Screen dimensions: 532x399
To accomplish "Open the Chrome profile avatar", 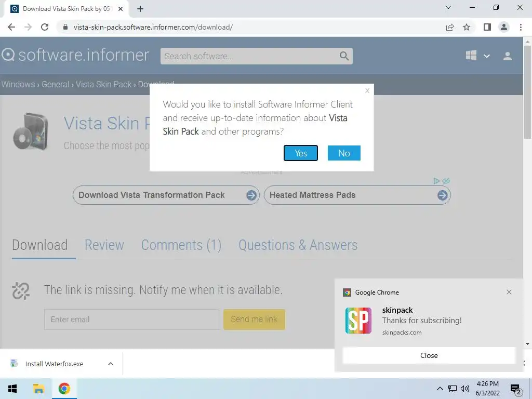I will 504,27.
